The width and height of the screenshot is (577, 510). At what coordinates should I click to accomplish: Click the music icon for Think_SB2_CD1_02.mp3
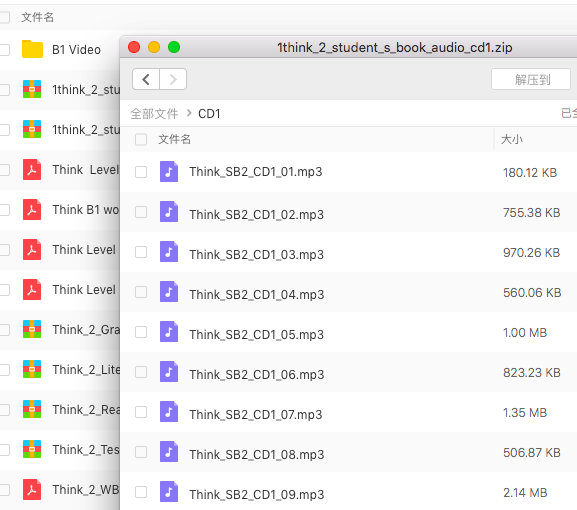tap(169, 212)
